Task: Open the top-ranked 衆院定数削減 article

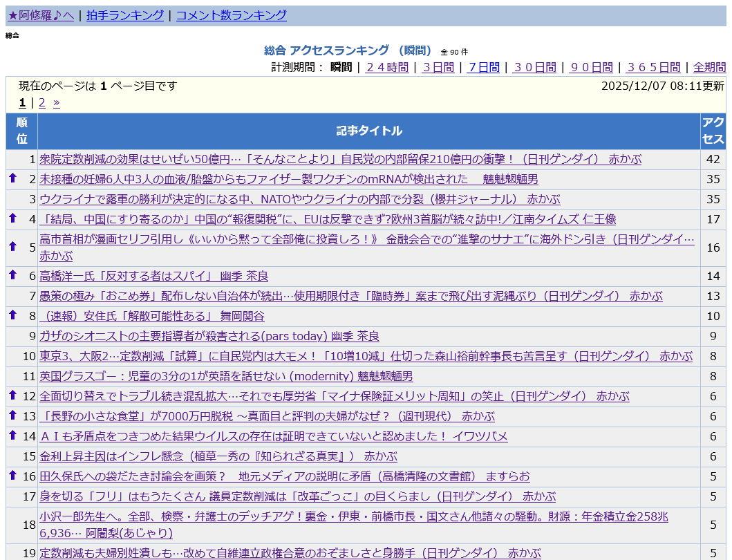Action: click(x=340, y=159)
